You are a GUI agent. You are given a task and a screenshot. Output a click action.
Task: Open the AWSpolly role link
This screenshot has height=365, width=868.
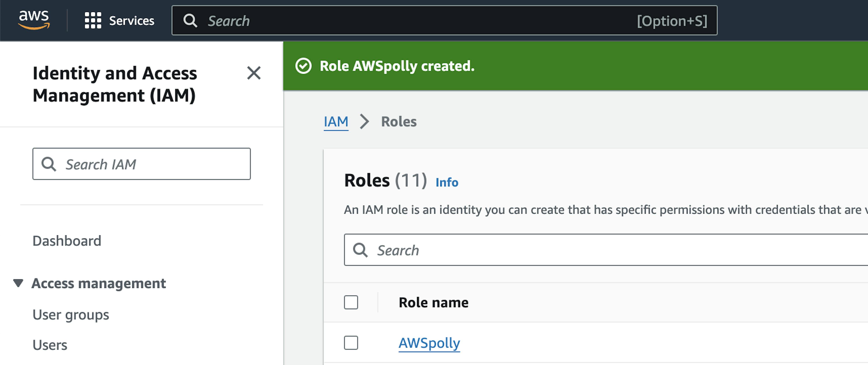(429, 343)
